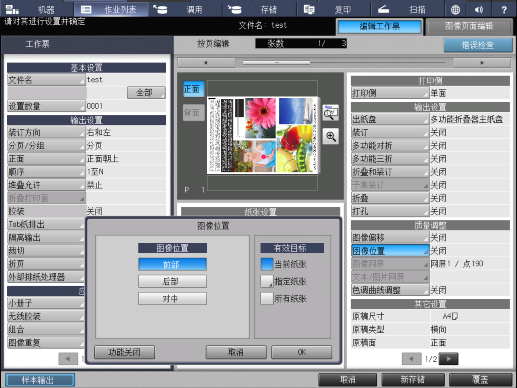The width and height of the screenshot is (517, 388).
Task: Select 后部 rear image position
Action: (x=172, y=281)
